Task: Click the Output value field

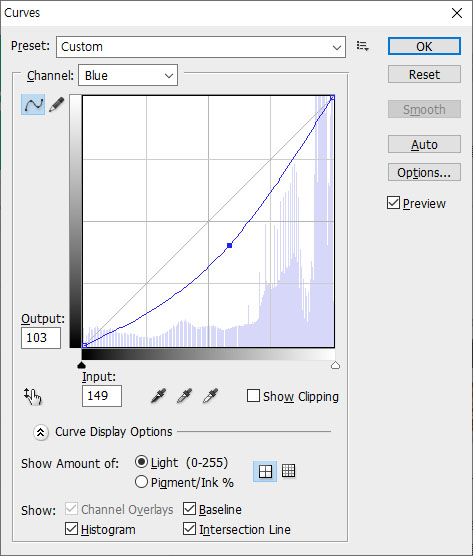Action: 41,338
